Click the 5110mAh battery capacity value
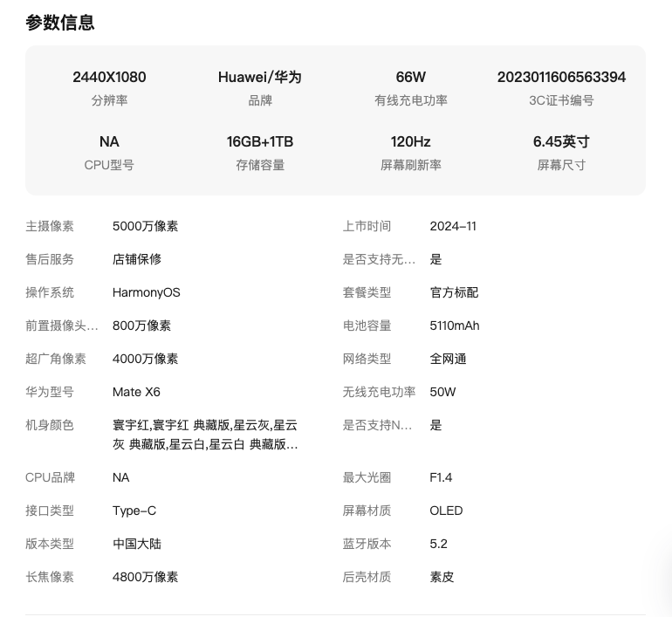 [455, 326]
